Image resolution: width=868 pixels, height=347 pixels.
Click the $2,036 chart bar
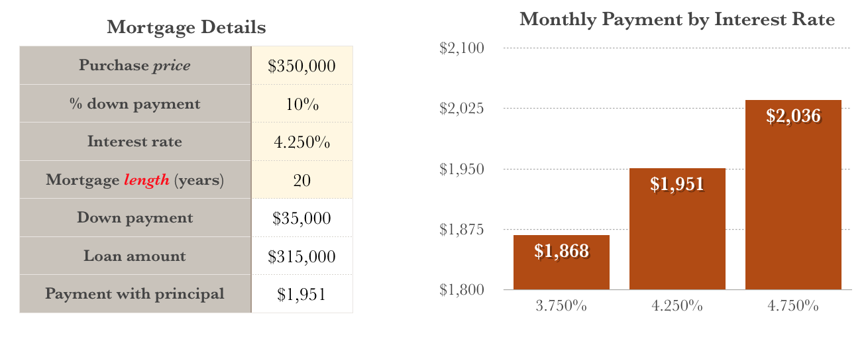[x=793, y=195]
